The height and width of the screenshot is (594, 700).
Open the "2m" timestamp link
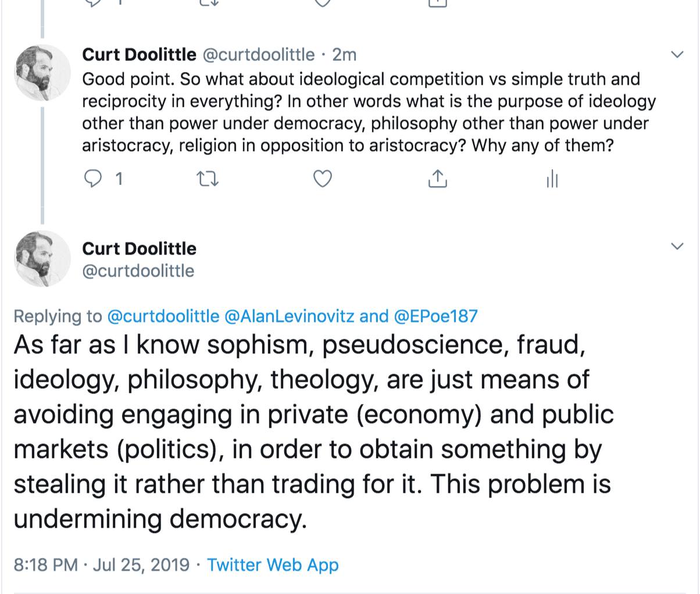[344, 55]
